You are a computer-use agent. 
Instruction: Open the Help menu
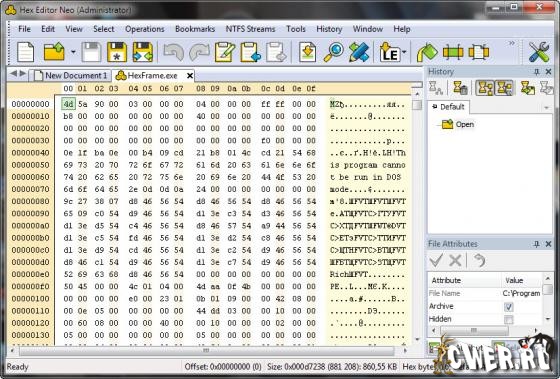(402, 29)
